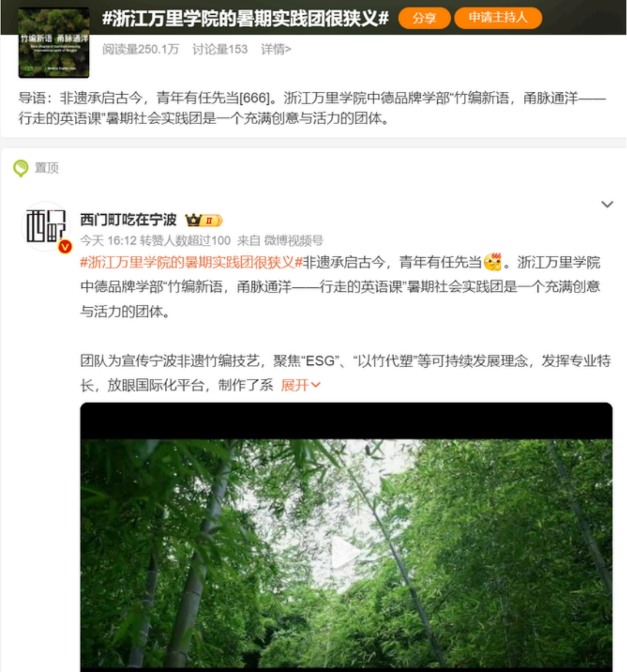
Task: Play the bamboo forest video
Action: pos(346,552)
